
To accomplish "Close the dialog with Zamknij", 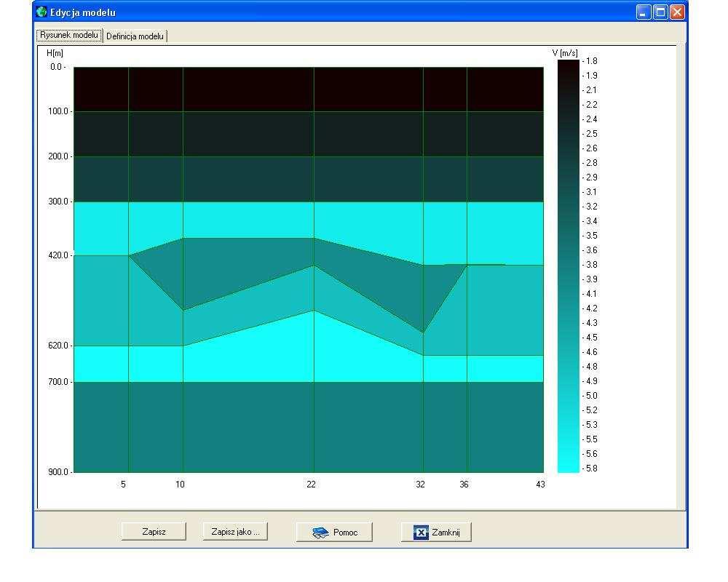I will 436,532.
